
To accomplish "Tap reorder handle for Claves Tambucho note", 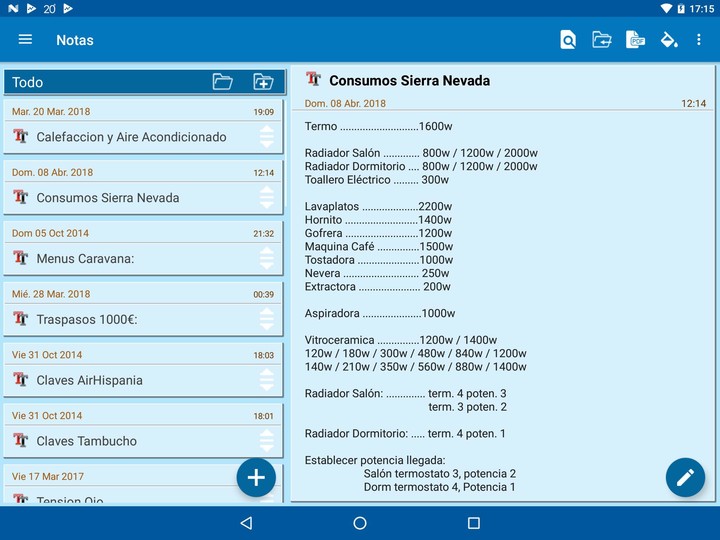I will point(267,441).
